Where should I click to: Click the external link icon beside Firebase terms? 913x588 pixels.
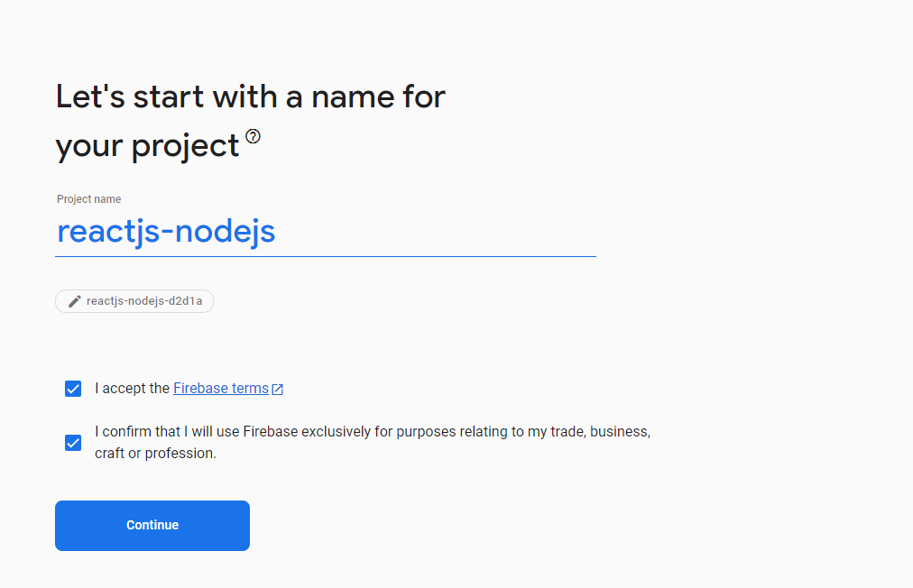pos(278,388)
